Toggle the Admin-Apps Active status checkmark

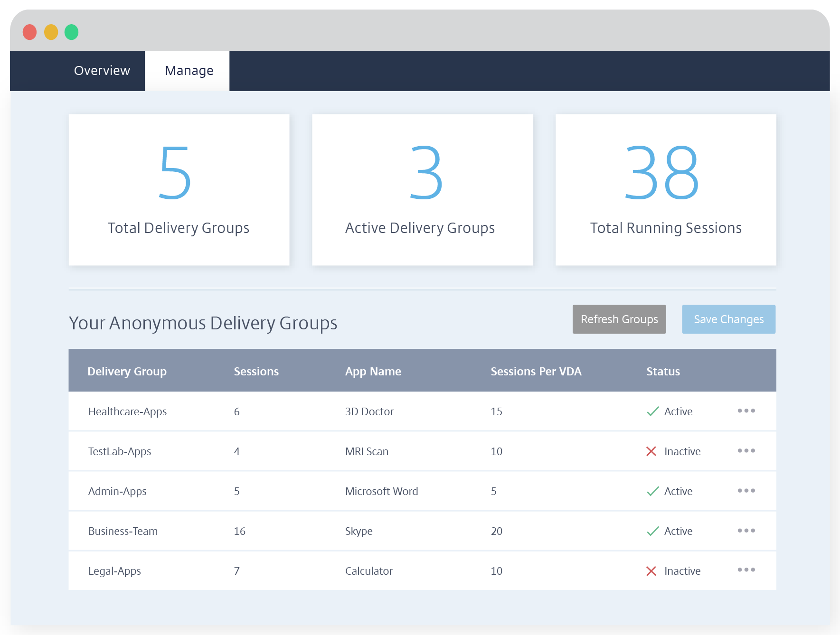pyautogui.click(x=653, y=491)
